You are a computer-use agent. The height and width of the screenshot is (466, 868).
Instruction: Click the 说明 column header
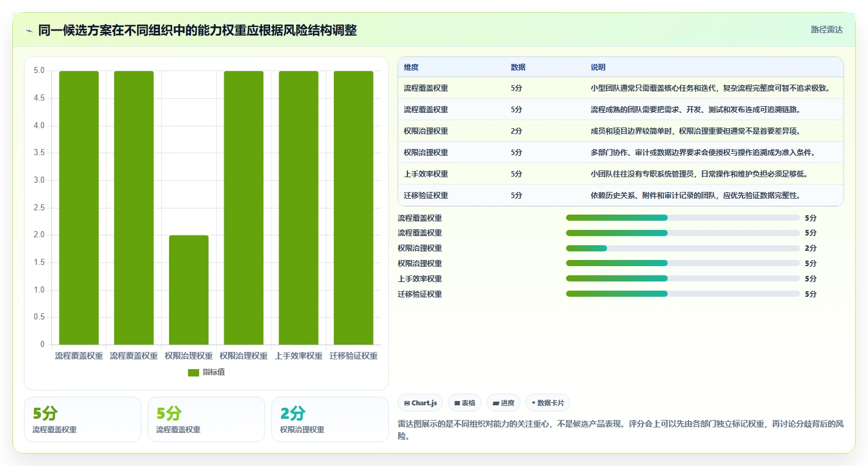click(x=598, y=67)
